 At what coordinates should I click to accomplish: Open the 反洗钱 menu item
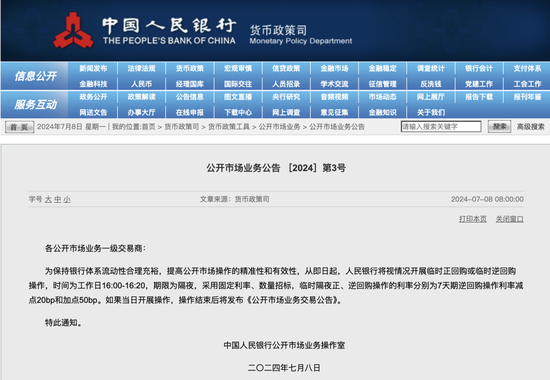point(431,84)
